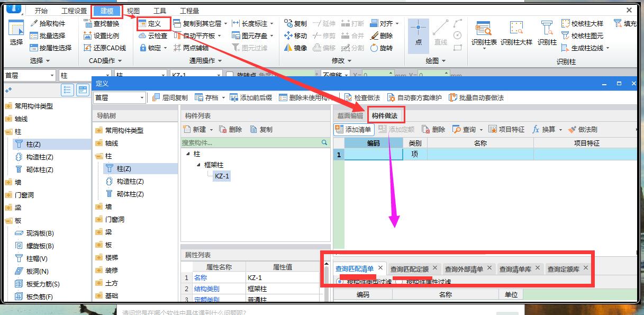The height and width of the screenshot is (315, 644).
Task: Close the 查询匹配清单 tab
Action: point(380,268)
